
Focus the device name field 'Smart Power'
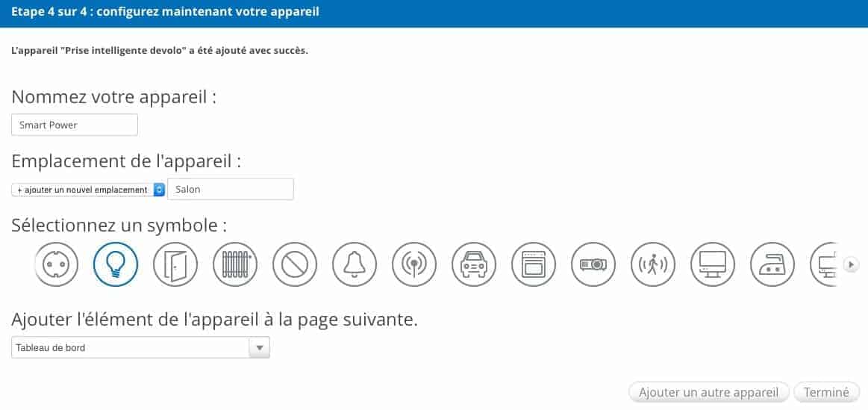75,125
